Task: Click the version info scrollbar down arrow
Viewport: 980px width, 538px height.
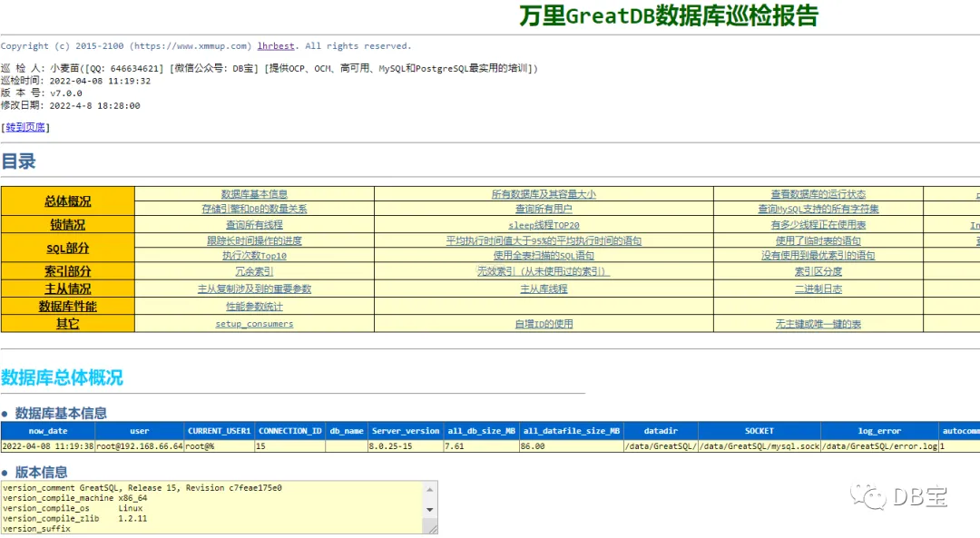Action: click(x=430, y=509)
